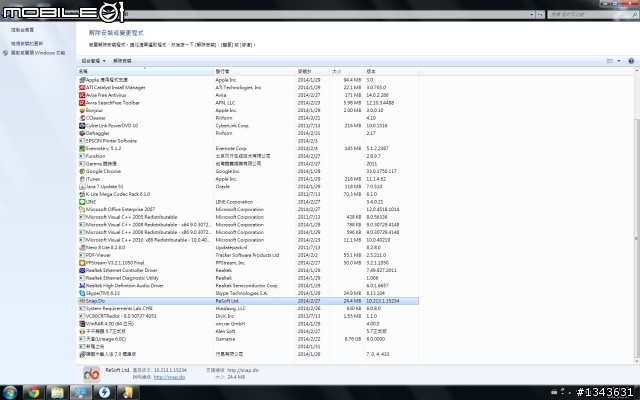This screenshot has height=400, width=640.
Task: Sort by the Version column header
Action: tap(391, 71)
